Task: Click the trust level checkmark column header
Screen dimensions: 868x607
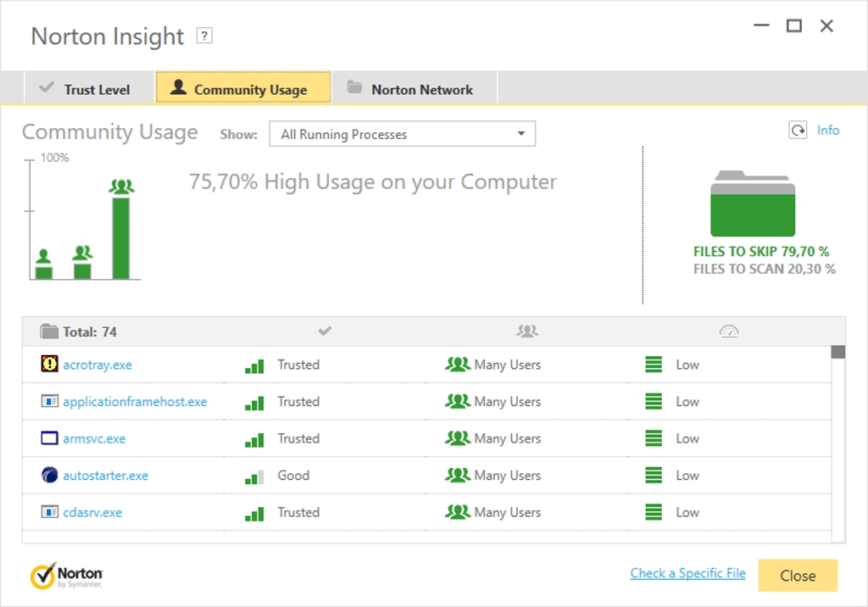Action: click(x=325, y=331)
